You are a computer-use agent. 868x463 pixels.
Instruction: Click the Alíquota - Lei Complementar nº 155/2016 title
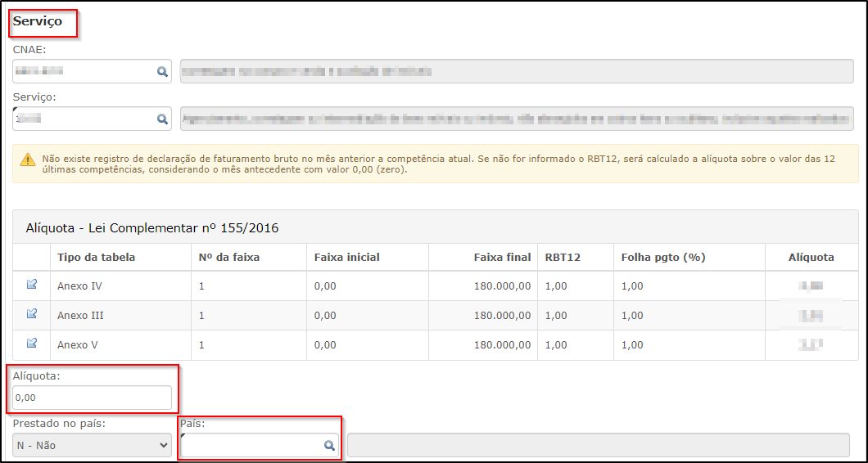click(x=152, y=228)
